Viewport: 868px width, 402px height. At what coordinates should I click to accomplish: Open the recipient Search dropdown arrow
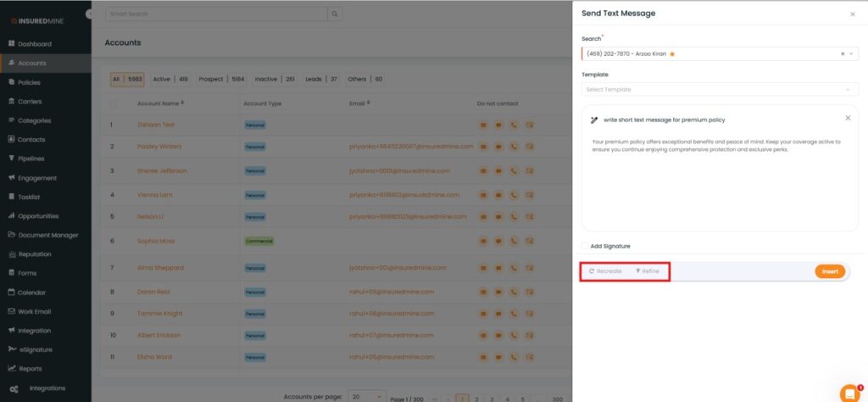click(853, 53)
